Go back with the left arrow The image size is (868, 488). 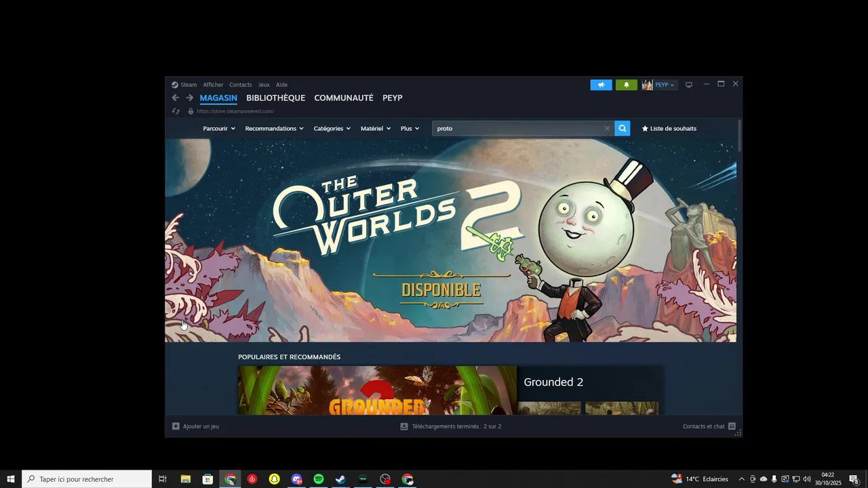pyautogui.click(x=175, y=98)
